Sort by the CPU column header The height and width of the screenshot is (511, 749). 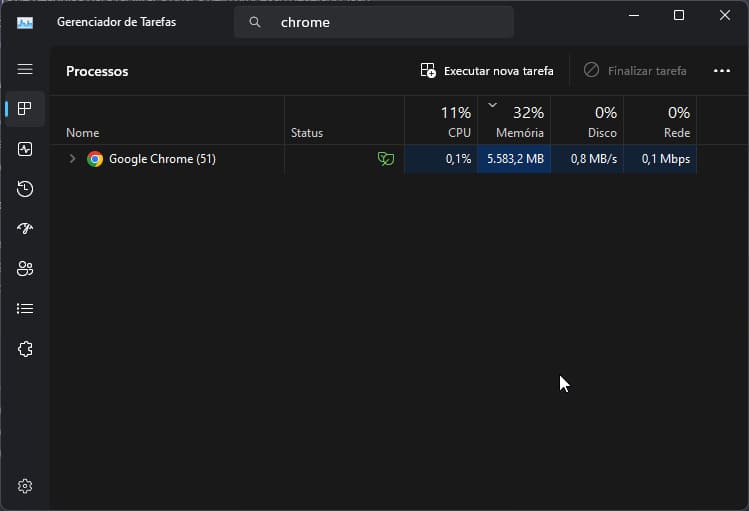tap(441, 120)
